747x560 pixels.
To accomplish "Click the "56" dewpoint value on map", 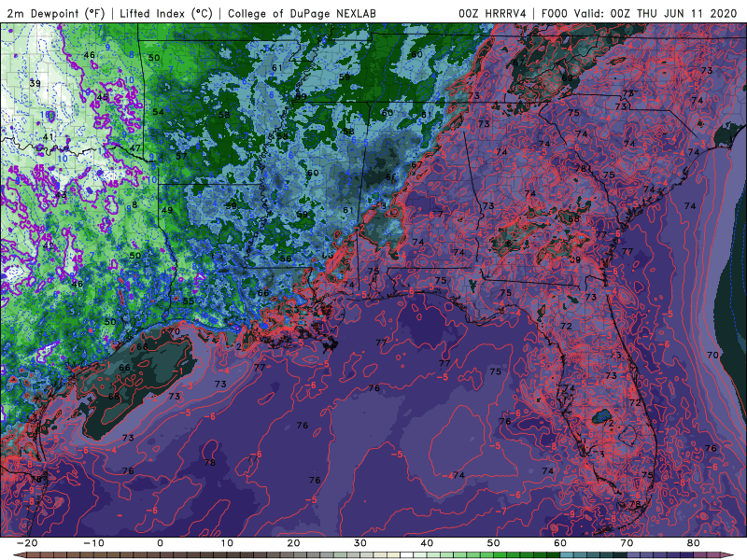I will pos(286,259).
